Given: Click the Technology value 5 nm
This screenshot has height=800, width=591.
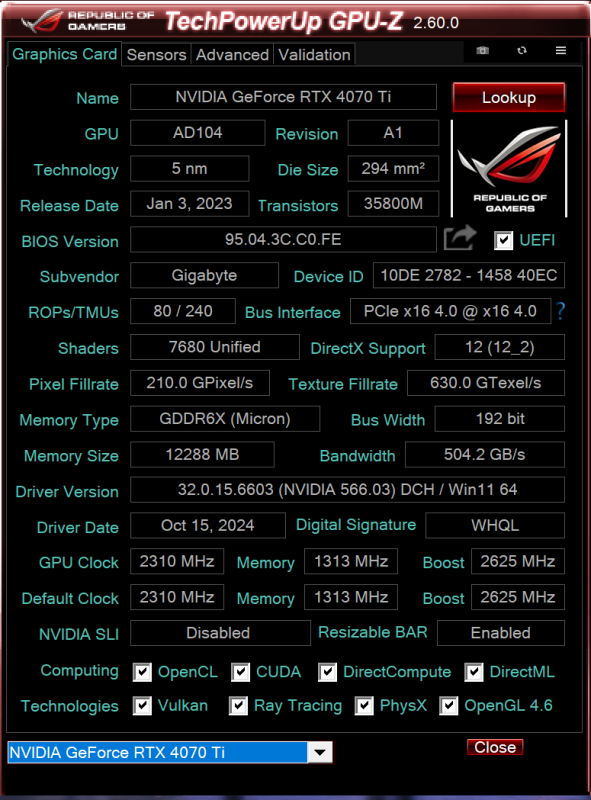Looking at the screenshot, I should point(189,169).
